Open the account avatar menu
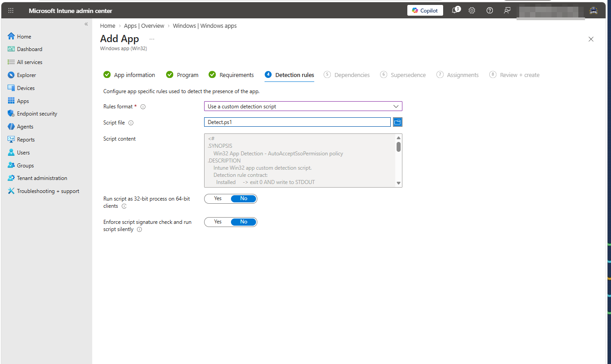This screenshot has height=364, width=611. point(594,11)
